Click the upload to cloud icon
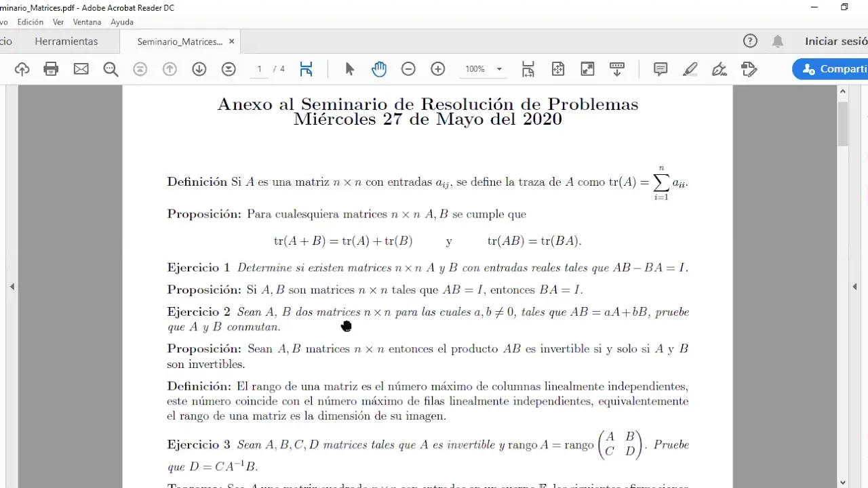Screen dimensions: 868x488 pos(22,69)
